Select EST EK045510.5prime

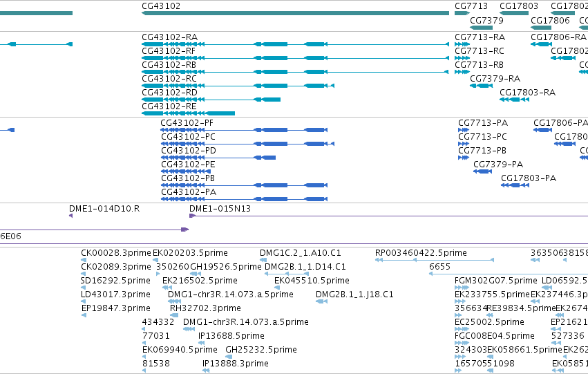tap(312, 281)
